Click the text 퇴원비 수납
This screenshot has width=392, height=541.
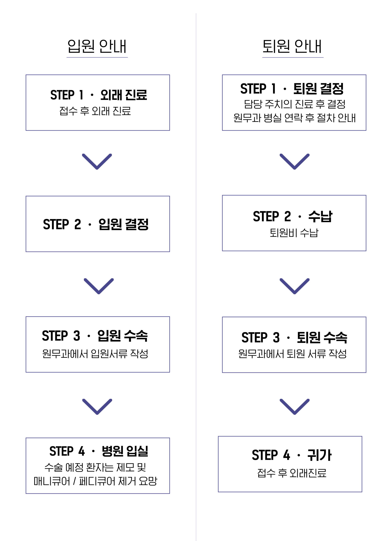[294, 233]
